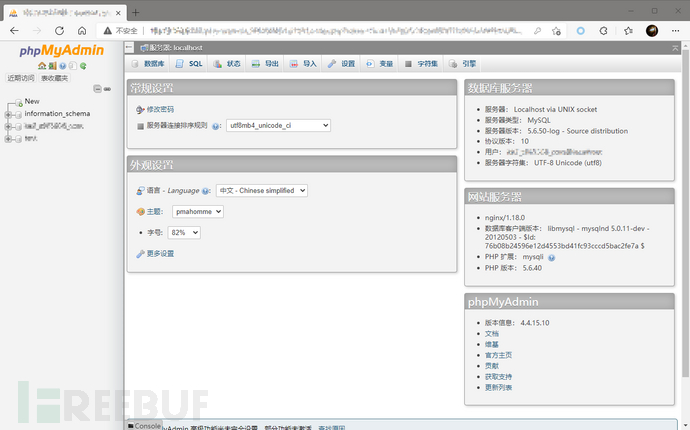This screenshot has width=690, height=430.
Task: Open the 状态 (Status) tab
Action: pos(227,64)
